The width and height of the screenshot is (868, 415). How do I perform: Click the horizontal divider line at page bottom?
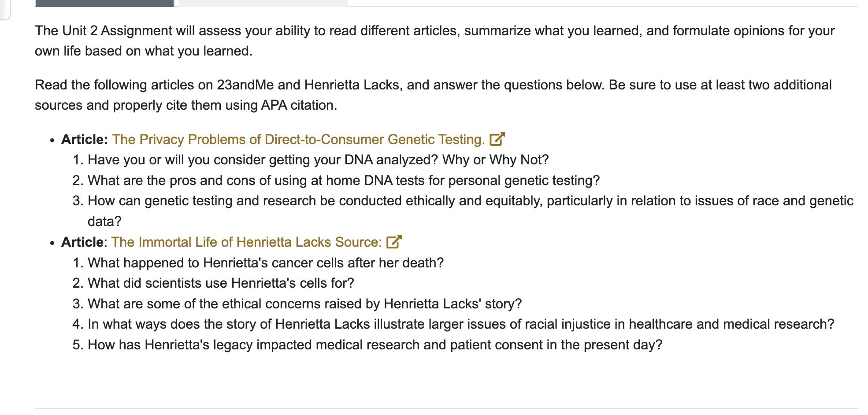[x=446, y=408]
